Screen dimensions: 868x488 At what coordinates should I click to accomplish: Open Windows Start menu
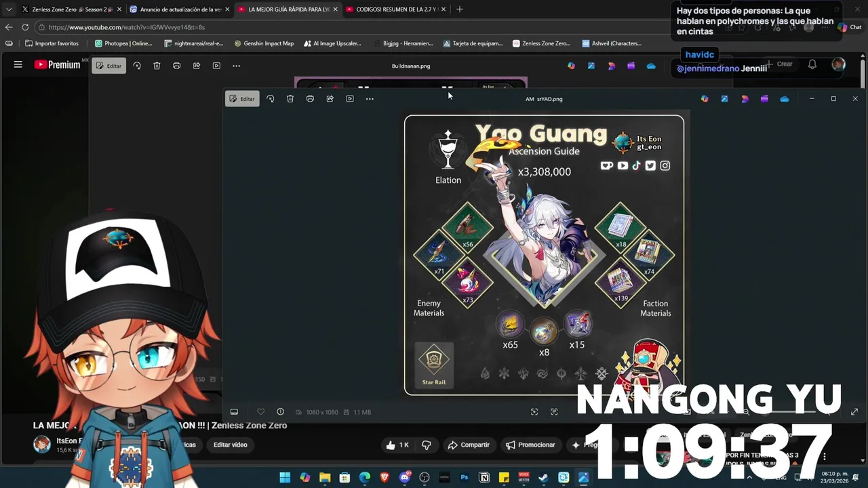tap(285, 478)
